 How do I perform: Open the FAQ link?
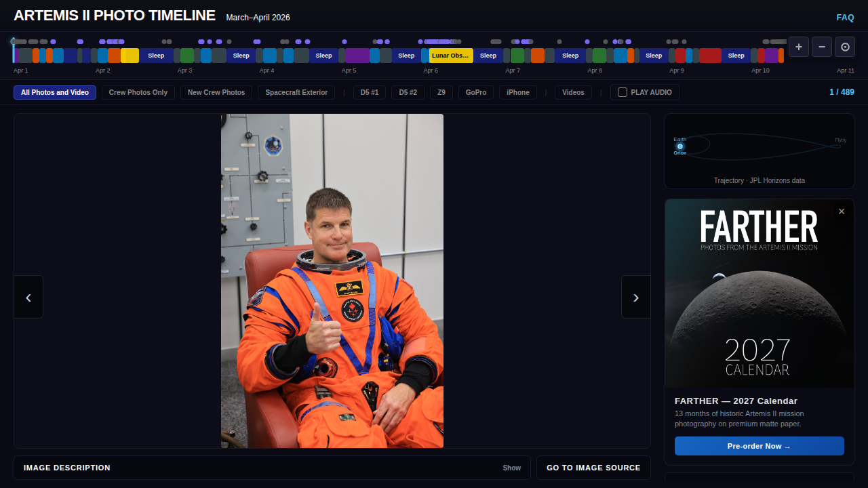click(x=845, y=18)
